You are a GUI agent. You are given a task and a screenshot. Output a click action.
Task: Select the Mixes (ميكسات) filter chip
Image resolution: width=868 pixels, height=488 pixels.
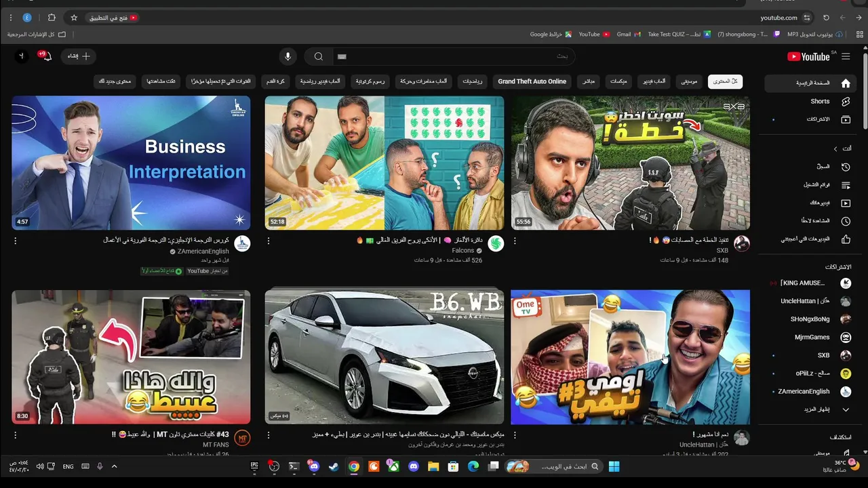[x=618, y=81]
